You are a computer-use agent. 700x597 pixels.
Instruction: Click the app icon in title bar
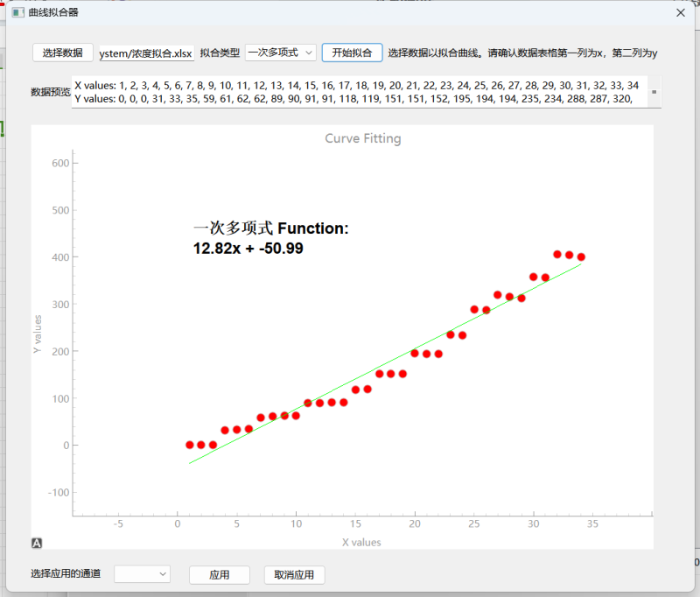coord(17,12)
